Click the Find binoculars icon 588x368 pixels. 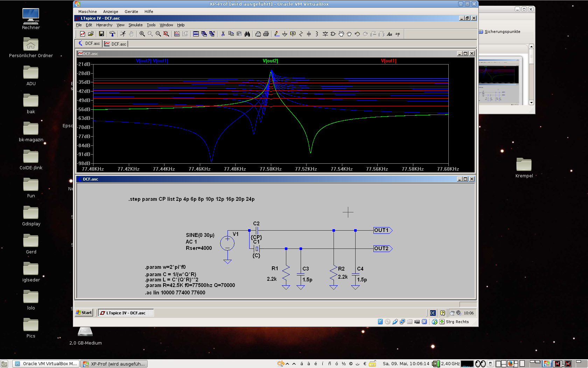[x=247, y=34]
